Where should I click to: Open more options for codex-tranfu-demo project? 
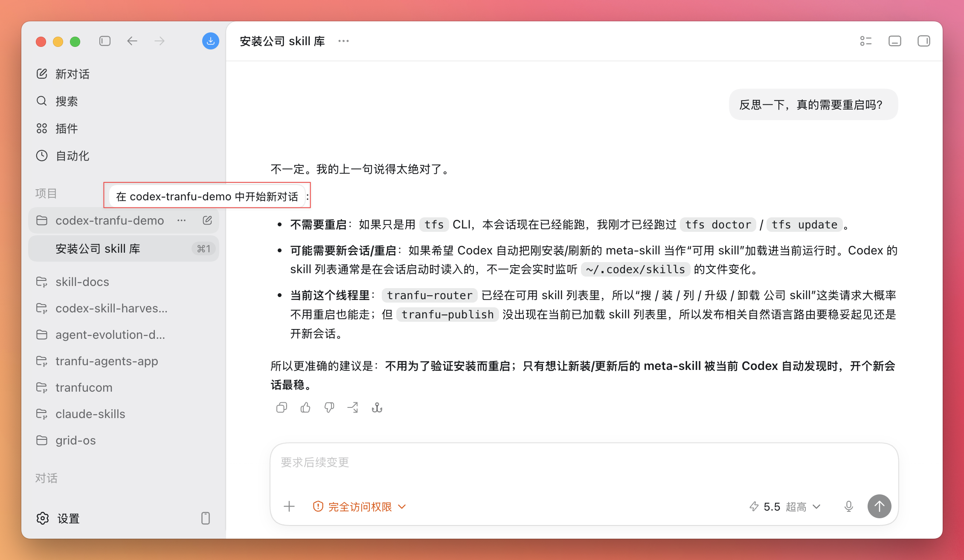click(x=182, y=220)
